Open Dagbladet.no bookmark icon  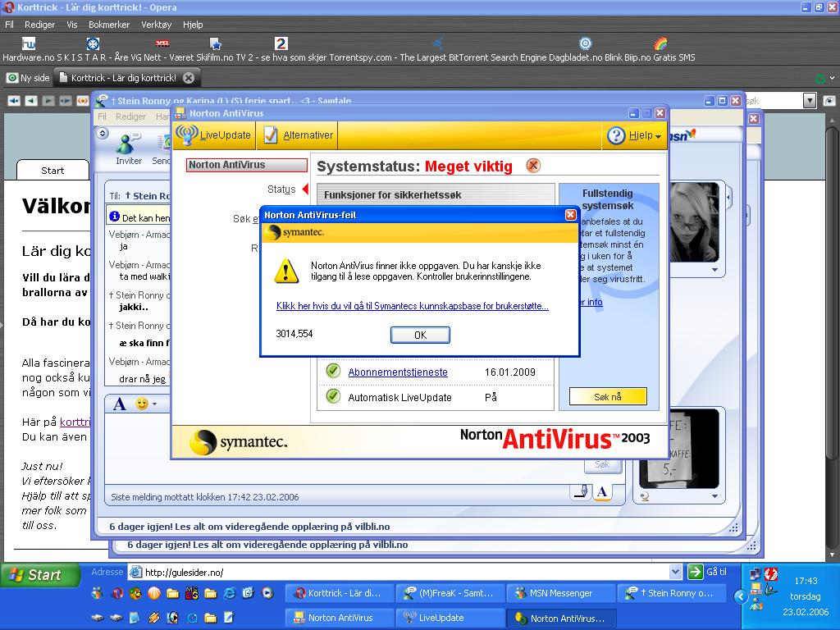pos(586,43)
